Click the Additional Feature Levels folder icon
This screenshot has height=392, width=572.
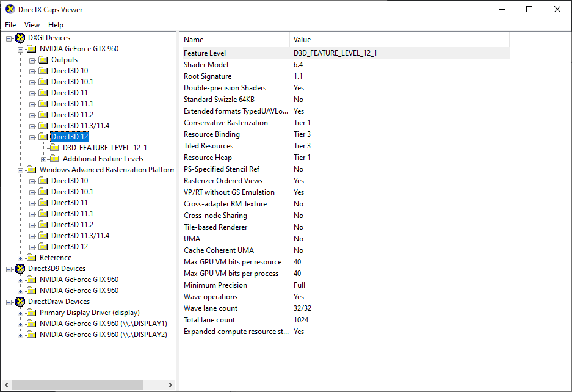pyautogui.click(x=55, y=159)
